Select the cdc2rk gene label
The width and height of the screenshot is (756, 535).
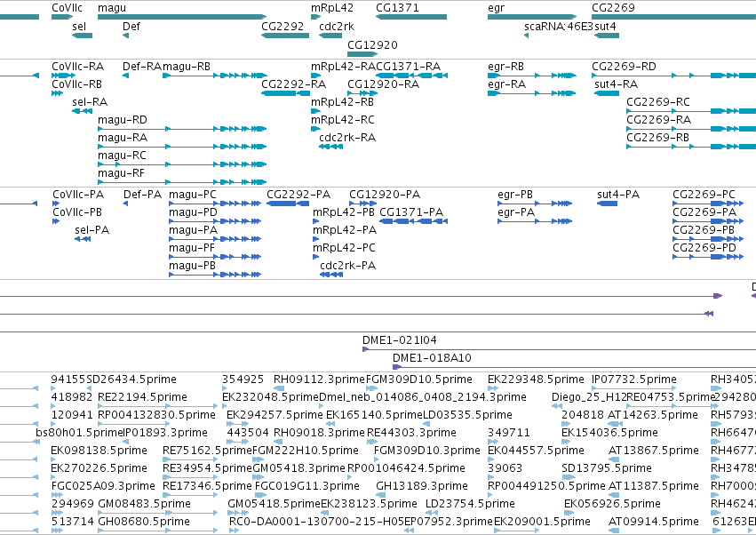pyautogui.click(x=337, y=26)
